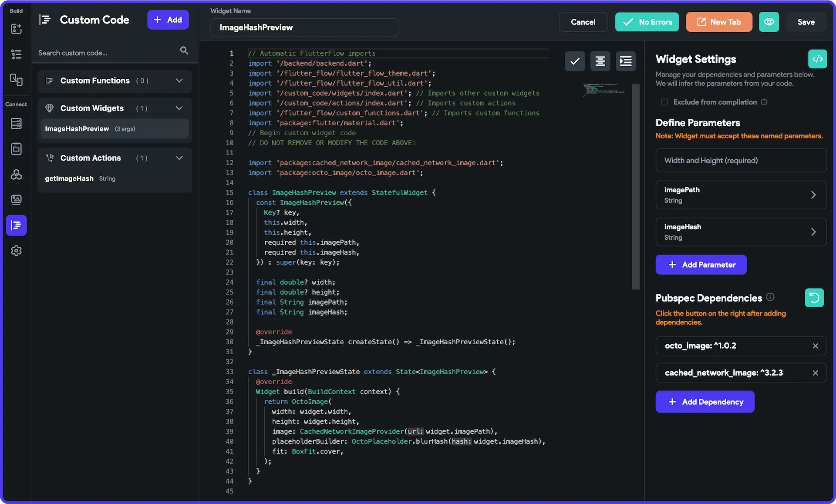Click the Save button

806,22
